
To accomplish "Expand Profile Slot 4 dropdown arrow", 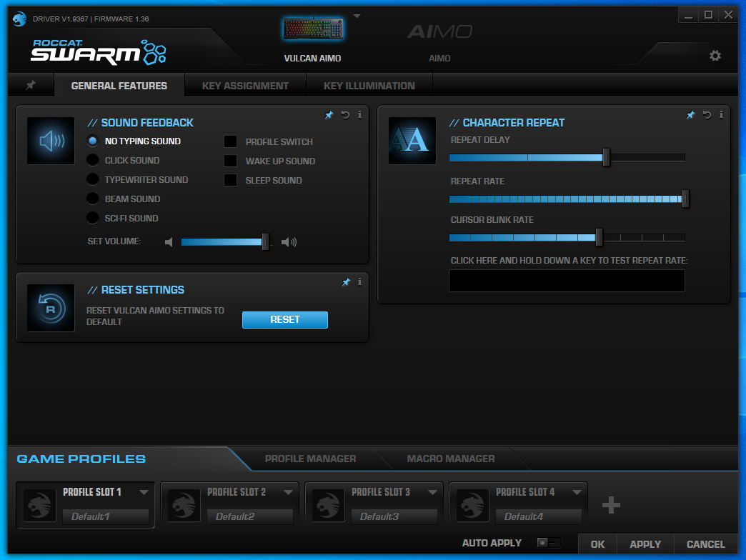I will coord(577,492).
